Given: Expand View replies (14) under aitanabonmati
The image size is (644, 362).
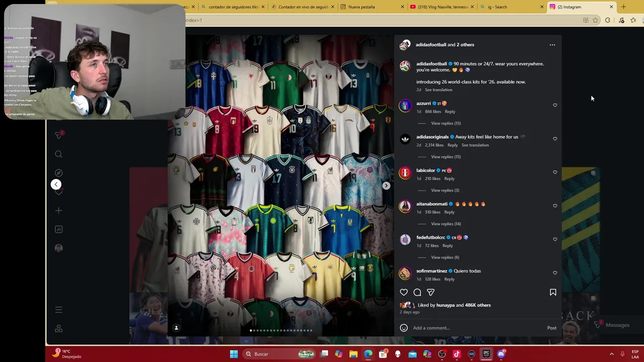Looking at the screenshot, I should [446, 224].
